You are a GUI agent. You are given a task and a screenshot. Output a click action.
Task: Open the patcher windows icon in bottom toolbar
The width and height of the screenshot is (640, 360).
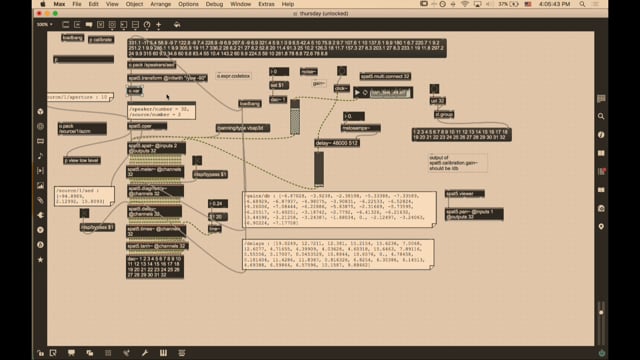pos(90,353)
